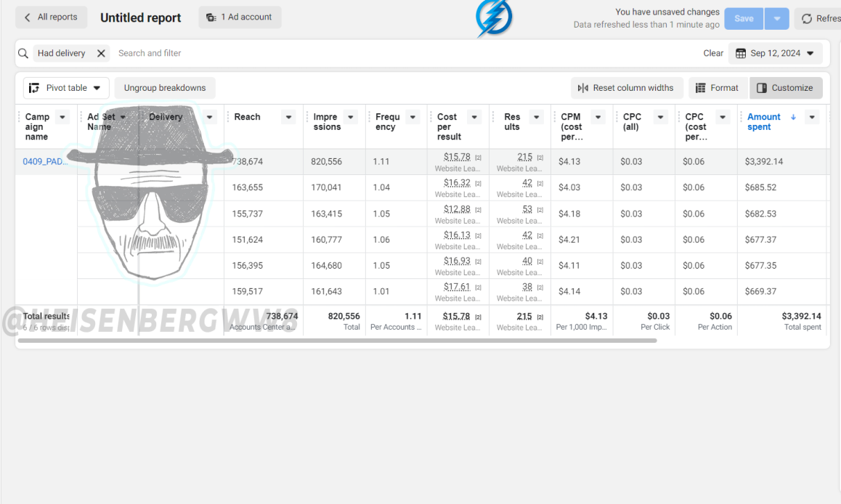Open the CPC (all) column menu arrow
The image size is (841, 504).
(660, 117)
